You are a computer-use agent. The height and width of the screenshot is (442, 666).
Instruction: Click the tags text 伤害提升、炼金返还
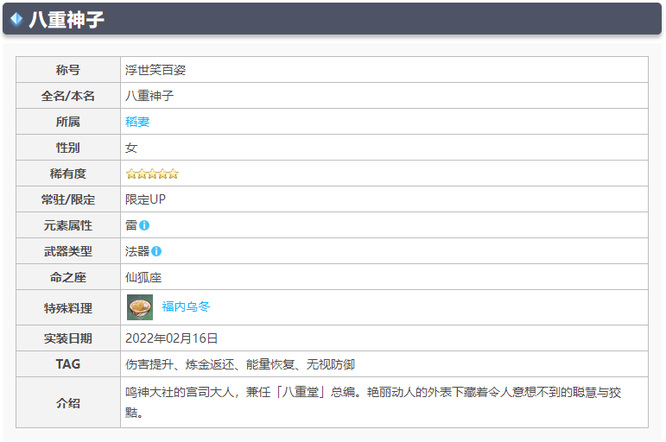[x=180, y=364]
